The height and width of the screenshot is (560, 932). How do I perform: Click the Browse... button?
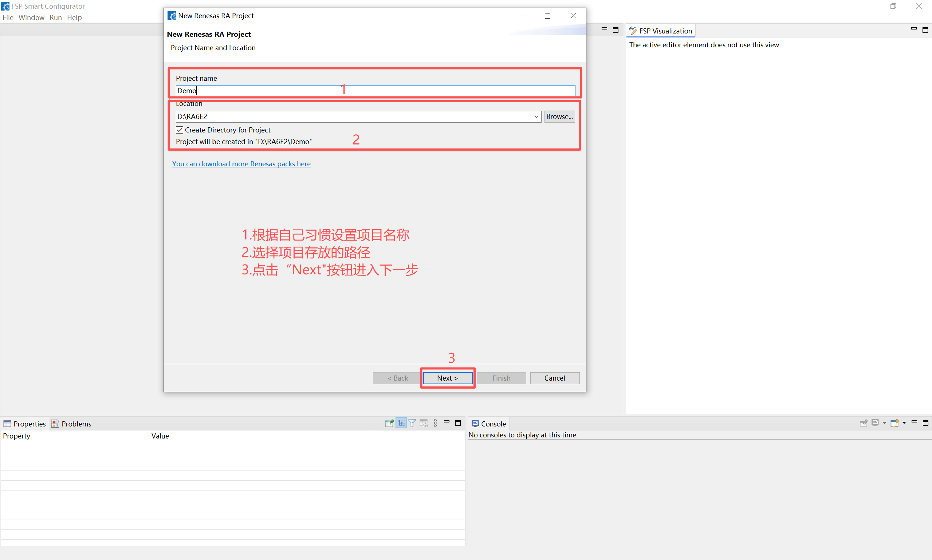[x=559, y=116]
